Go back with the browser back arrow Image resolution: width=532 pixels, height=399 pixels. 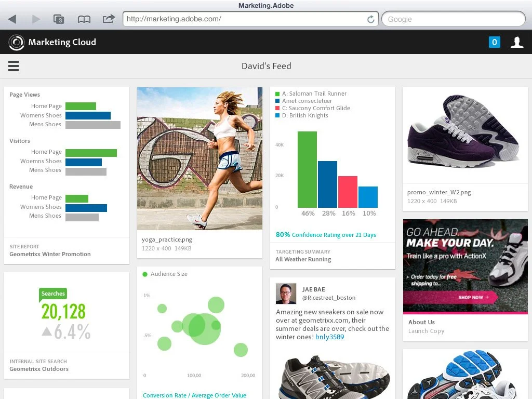click(12, 19)
